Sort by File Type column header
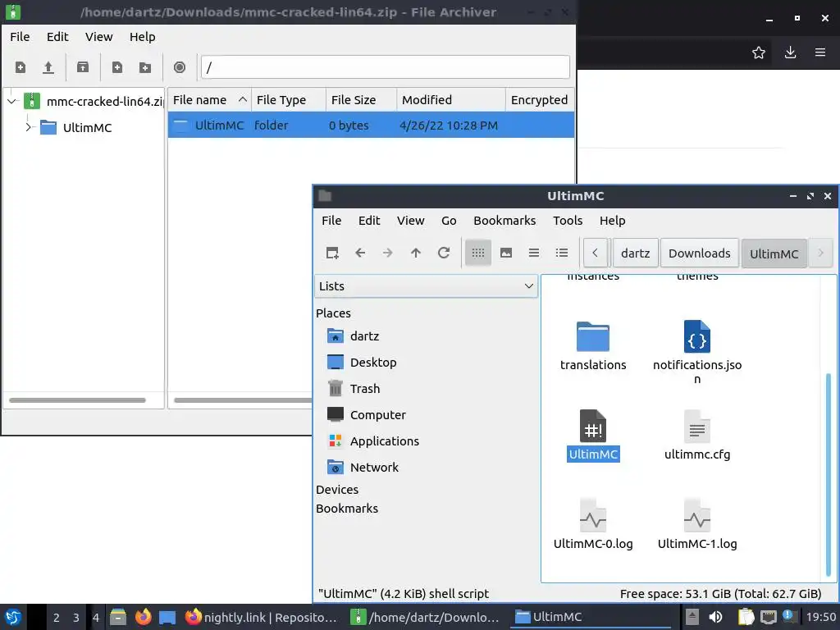 coord(289,99)
